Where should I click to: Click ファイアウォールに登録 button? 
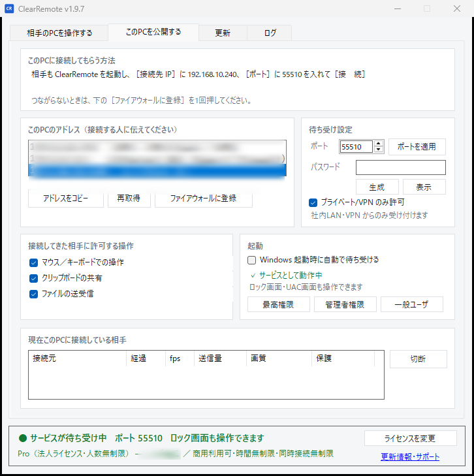(x=203, y=198)
